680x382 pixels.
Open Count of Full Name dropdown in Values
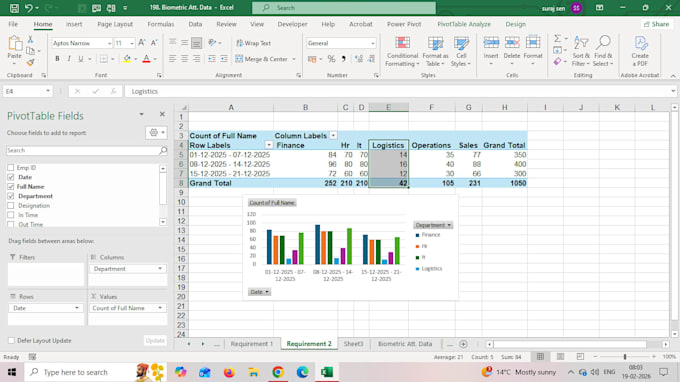tap(160, 308)
